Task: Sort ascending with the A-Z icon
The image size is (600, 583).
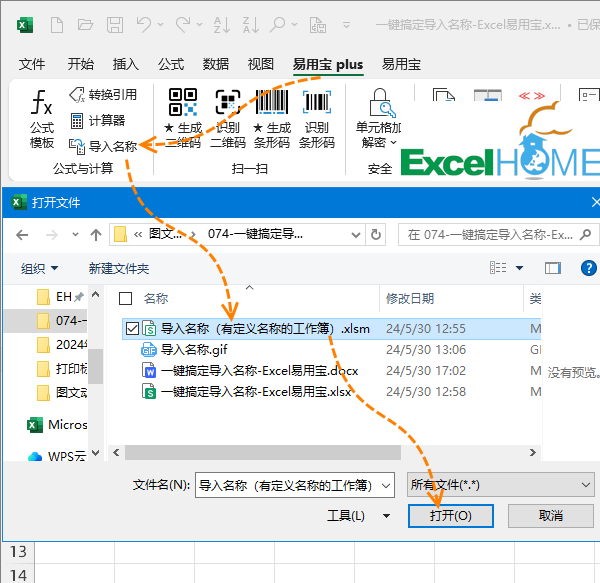Action: pyautogui.click(x=222, y=25)
